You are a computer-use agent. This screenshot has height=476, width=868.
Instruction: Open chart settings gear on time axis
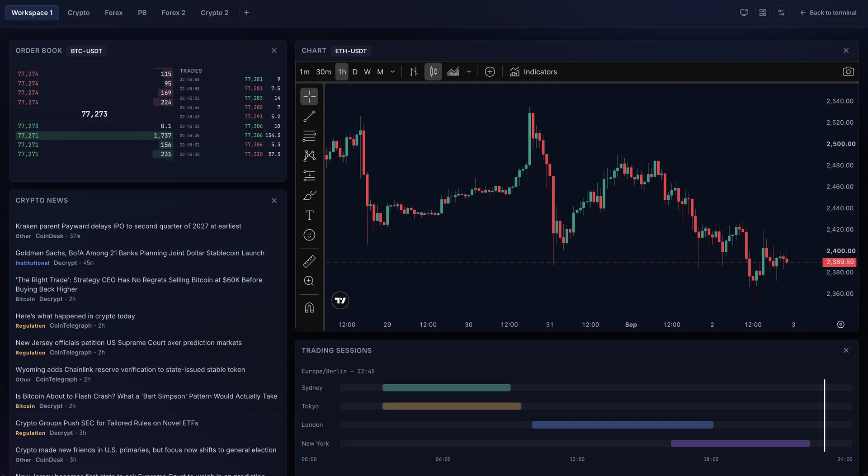coord(840,325)
